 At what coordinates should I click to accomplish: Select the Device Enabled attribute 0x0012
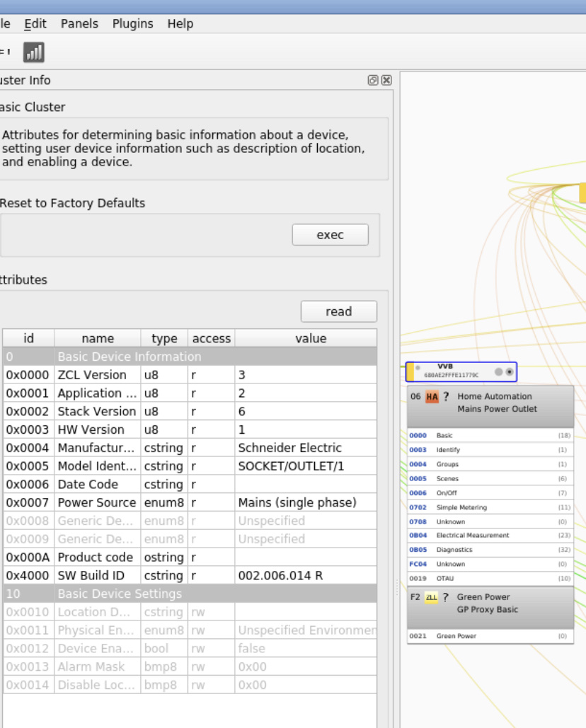click(190, 649)
